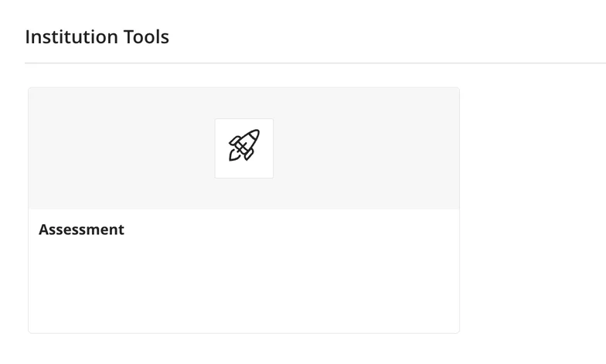Launch Assessment via its rocket tile
606x364 pixels.
[243, 148]
